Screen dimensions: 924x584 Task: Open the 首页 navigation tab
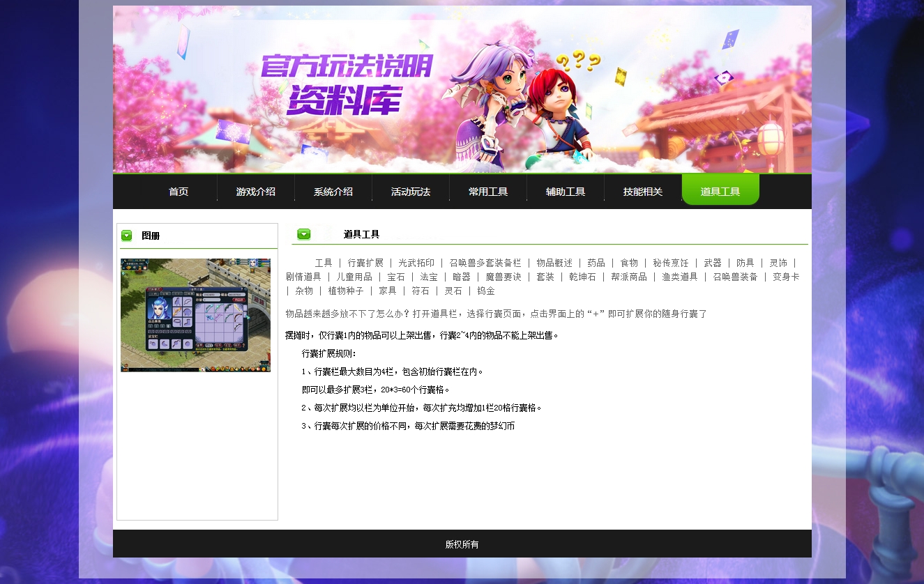179,192
